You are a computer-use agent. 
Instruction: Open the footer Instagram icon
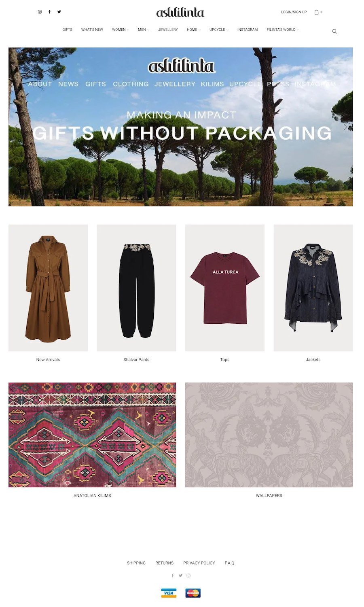click(x=188, y=575)
